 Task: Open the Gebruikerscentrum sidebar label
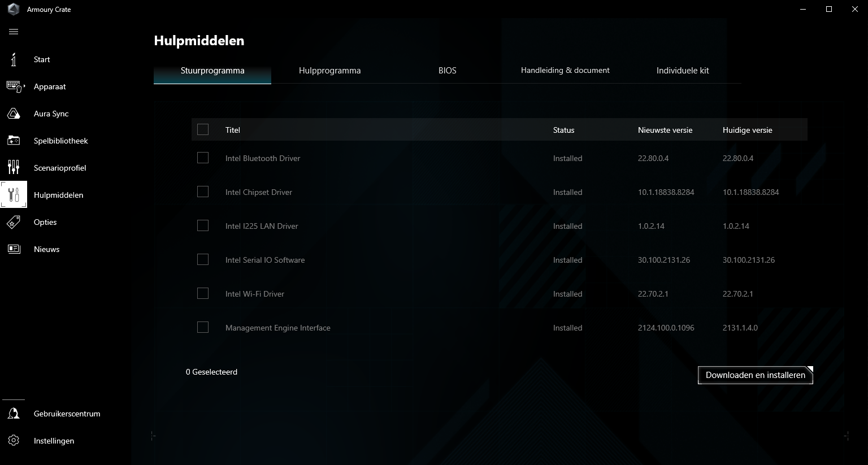tap(67, 414)
